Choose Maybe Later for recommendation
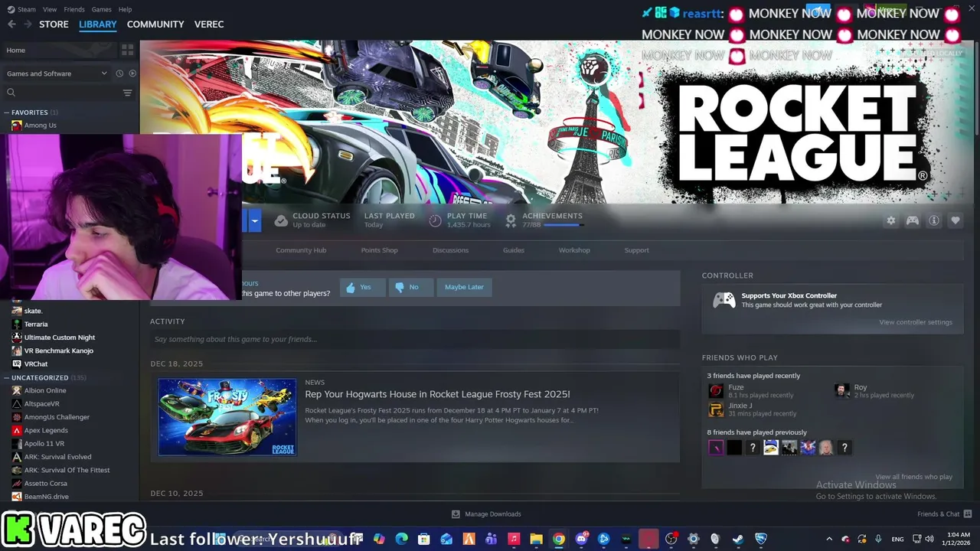The height and width of the screenshot is (551, 980). (464, 287)
